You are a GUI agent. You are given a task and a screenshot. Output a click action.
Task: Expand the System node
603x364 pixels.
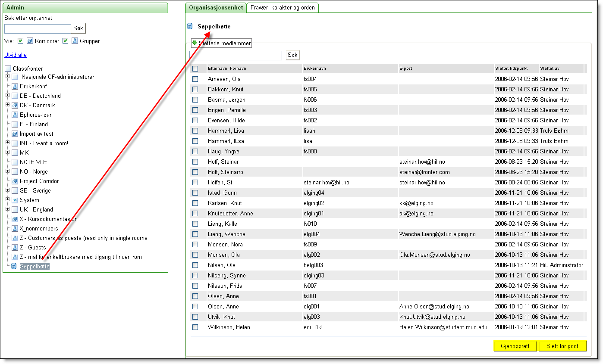[7, 199]
